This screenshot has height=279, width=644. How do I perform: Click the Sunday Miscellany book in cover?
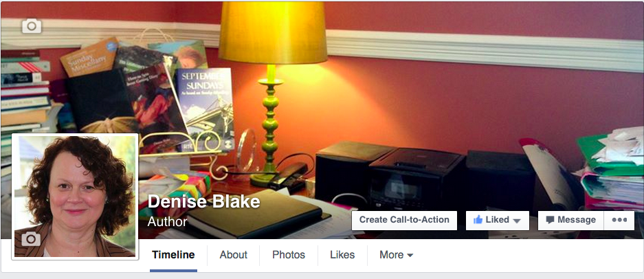(x=89, y=58)
